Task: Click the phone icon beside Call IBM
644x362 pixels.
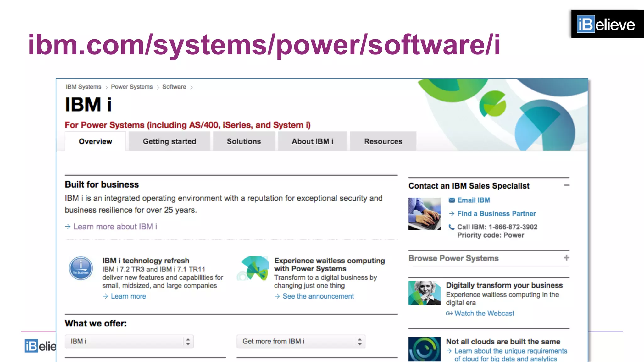Action: 452,227
